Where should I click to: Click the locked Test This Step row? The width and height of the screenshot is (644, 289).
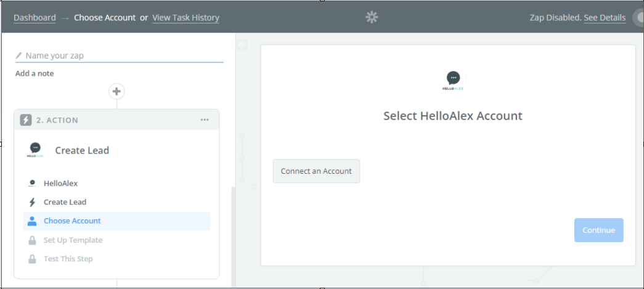pyautogui.click(x=116, y=259)
